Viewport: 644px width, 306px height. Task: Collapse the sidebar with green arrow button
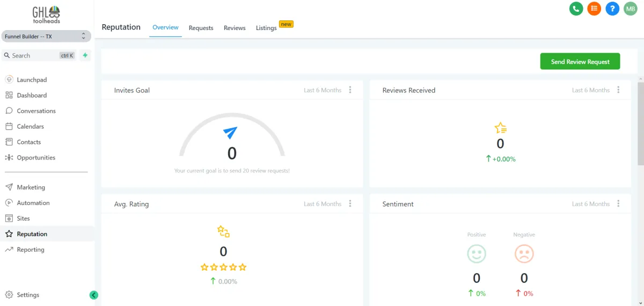click(94, 295)
